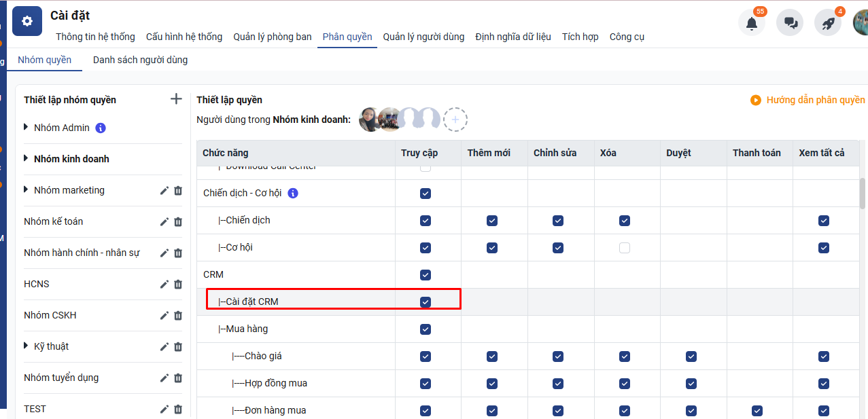Screen dimensions: 868x419
Task: Delete Nhóm kế toán with trash icon
Action: 178,222
